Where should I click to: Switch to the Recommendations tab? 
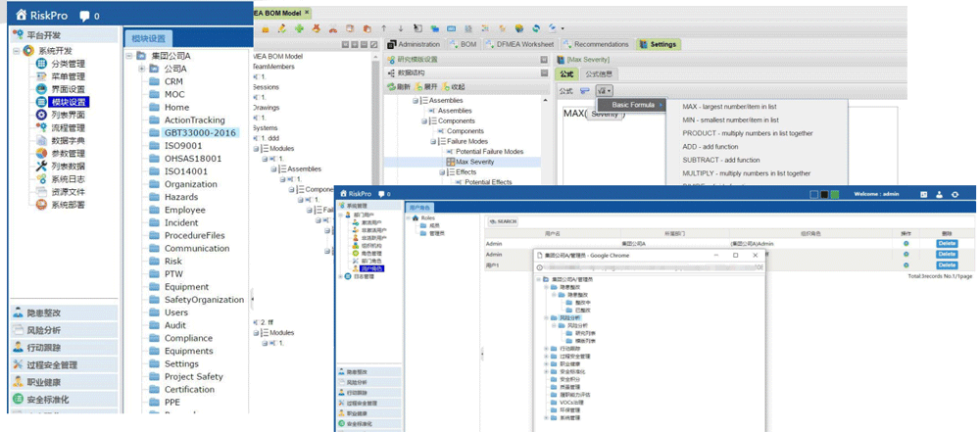(x=596, y=44)
